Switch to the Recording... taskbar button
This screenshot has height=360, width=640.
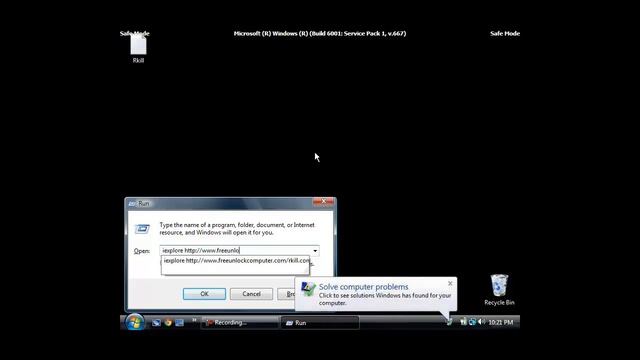[240, 322]
